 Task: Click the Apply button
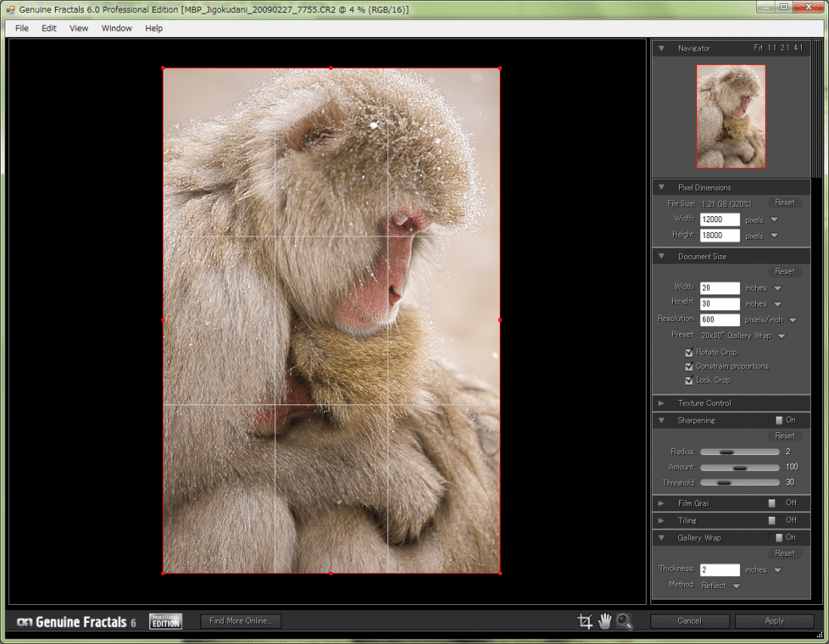pyautogui.click(x=774, y=621)
